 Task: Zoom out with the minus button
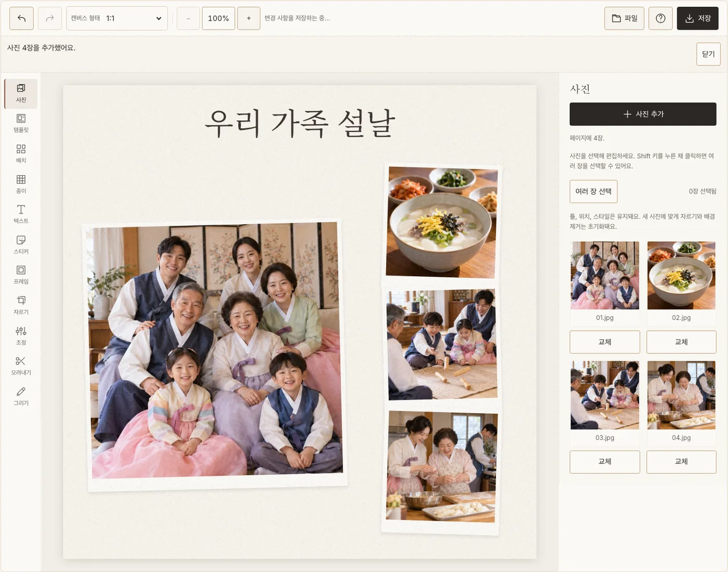click(x=188, y=18)
